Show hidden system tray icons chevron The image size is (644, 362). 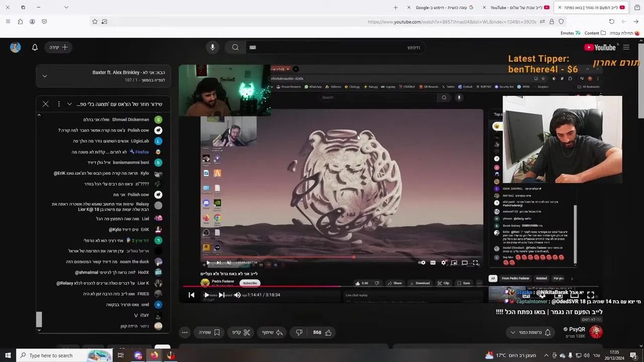tap(546, 355)
